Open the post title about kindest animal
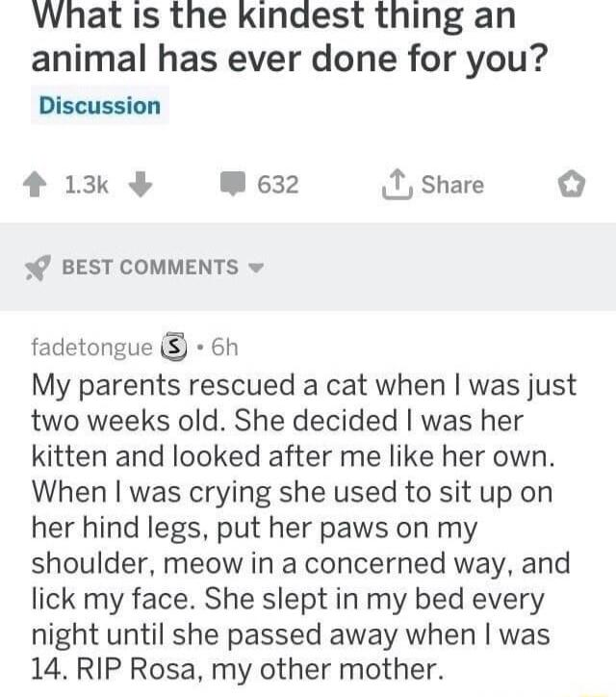The image size is (616, 697). point(289,39)
